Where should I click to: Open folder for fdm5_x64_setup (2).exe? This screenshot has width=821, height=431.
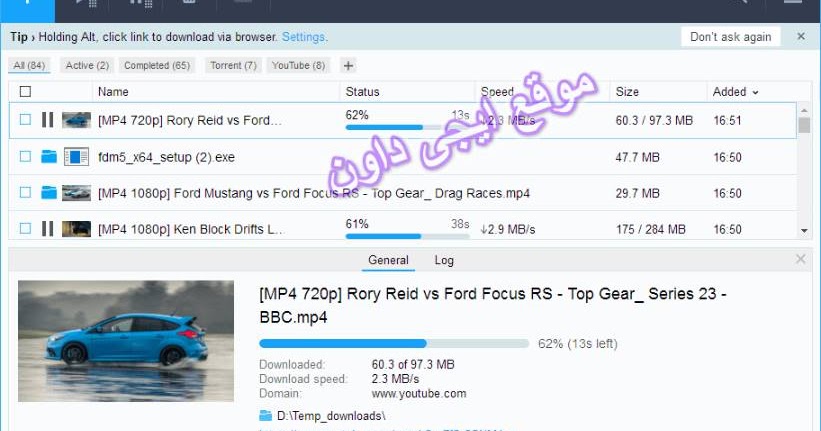pyautogui.click(x=49, y=156)
